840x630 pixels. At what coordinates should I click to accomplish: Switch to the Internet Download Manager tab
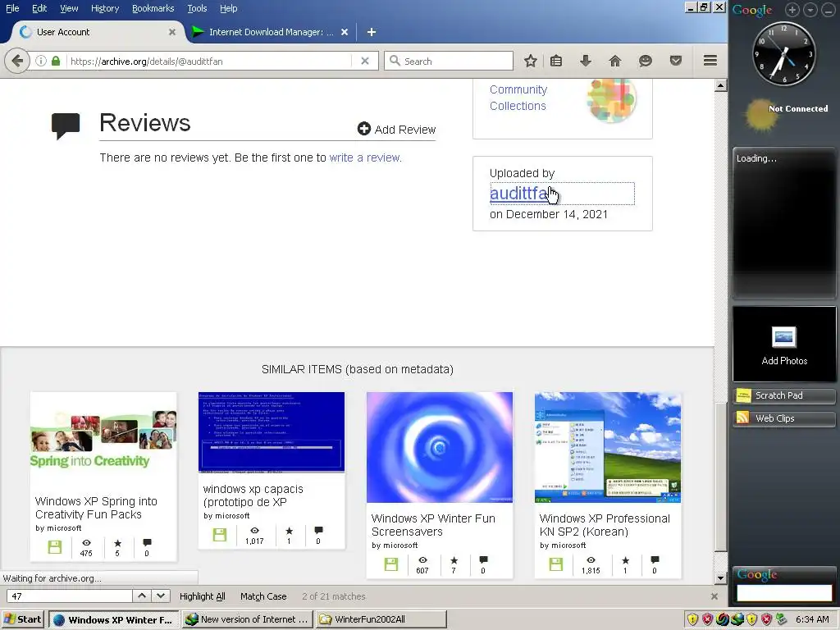coord(271,32)
